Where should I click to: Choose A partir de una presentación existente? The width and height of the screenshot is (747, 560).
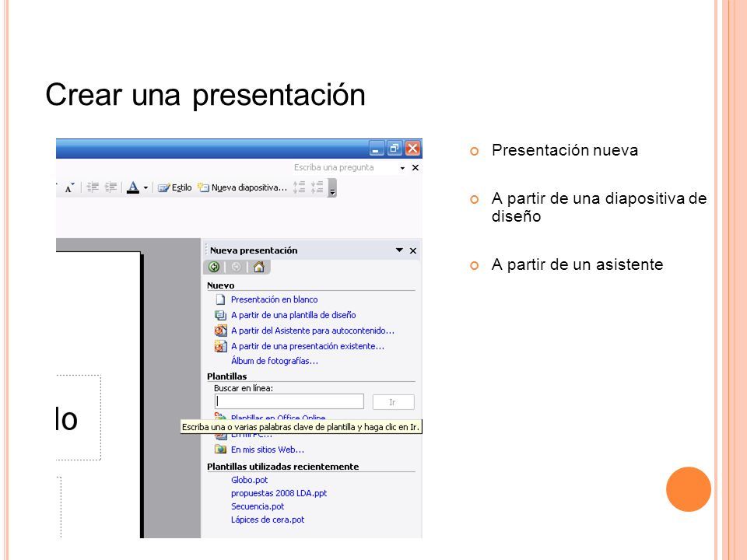307,346
